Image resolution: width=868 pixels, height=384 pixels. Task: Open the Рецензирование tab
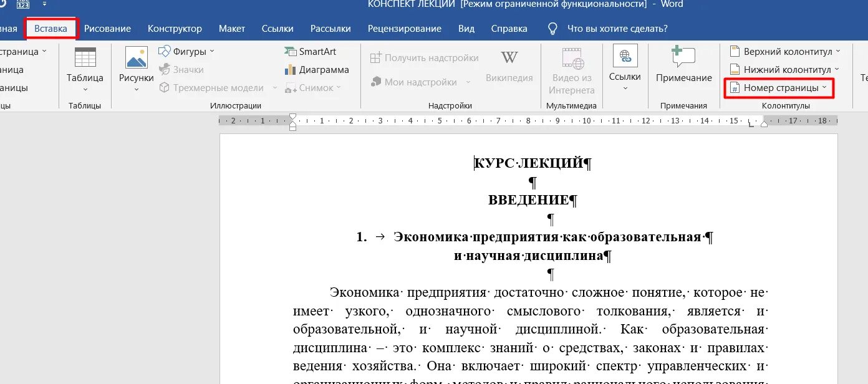(x=404, y=29)
